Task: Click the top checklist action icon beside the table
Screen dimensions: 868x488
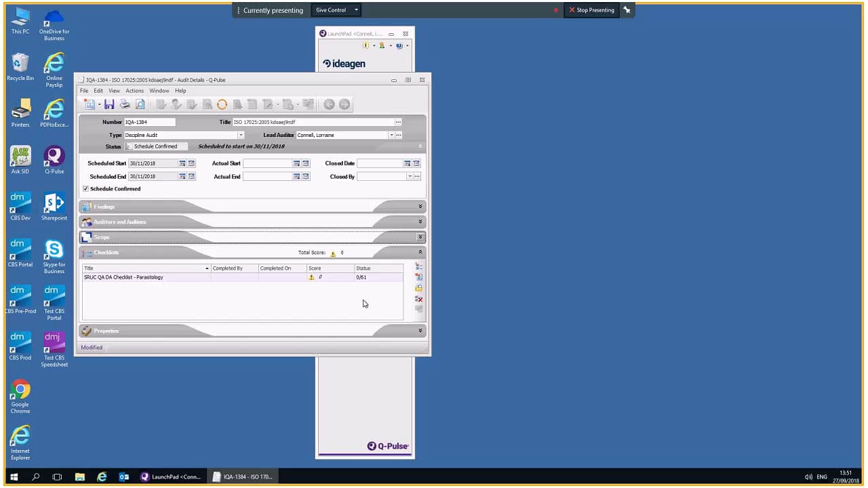Action: click(x=419, y=266)
